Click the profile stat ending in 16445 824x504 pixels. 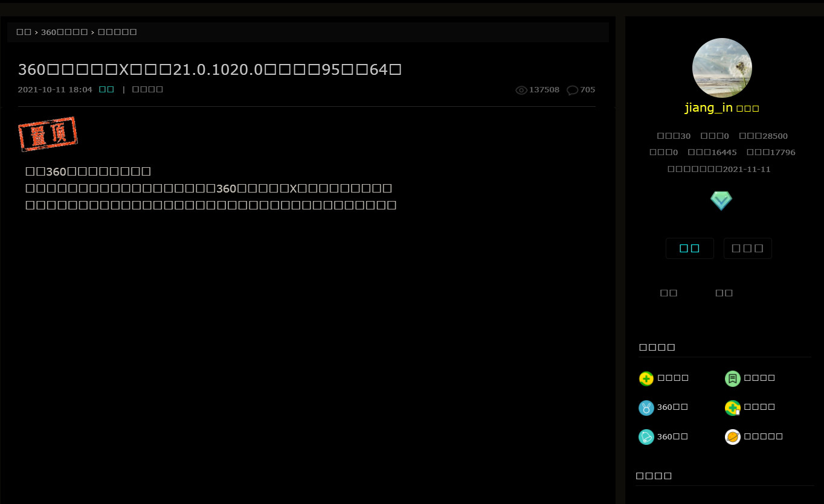tap(712, 152)
